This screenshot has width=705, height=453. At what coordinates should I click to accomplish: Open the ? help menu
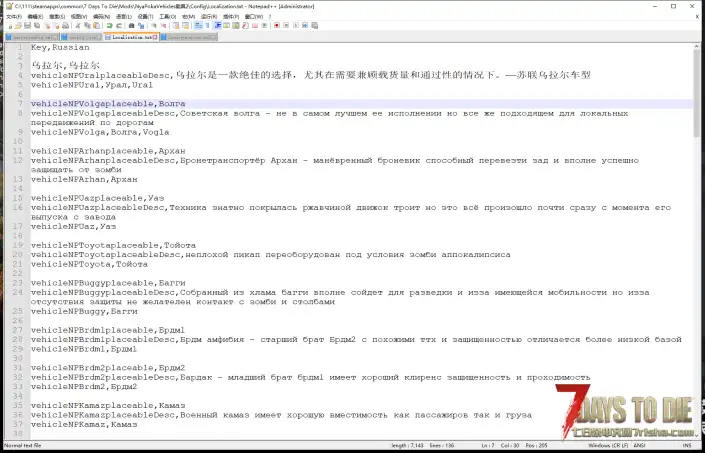coord(270,17)
